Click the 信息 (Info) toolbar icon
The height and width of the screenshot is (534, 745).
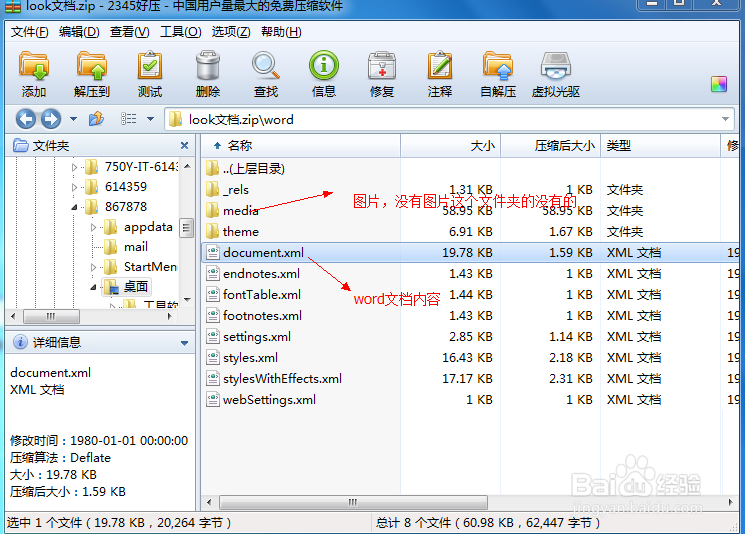point(324,66)
